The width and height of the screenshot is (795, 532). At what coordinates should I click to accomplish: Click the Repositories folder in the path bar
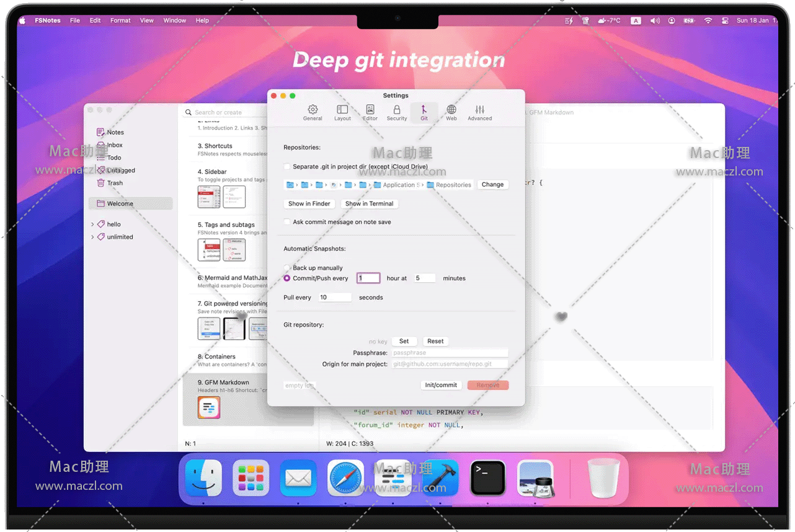click(449, 185)
